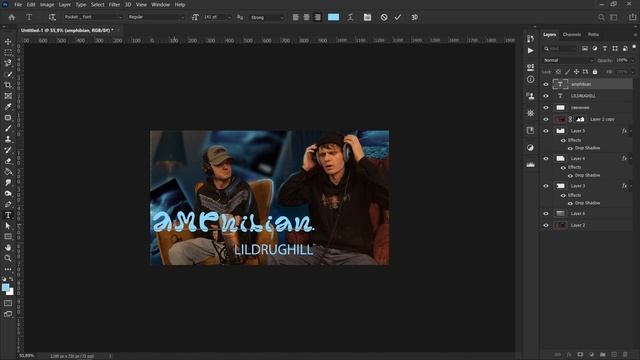Select the Frame tool
Image resolution: width=640 pixels, height=360 pixels.
tap(8, 96)
